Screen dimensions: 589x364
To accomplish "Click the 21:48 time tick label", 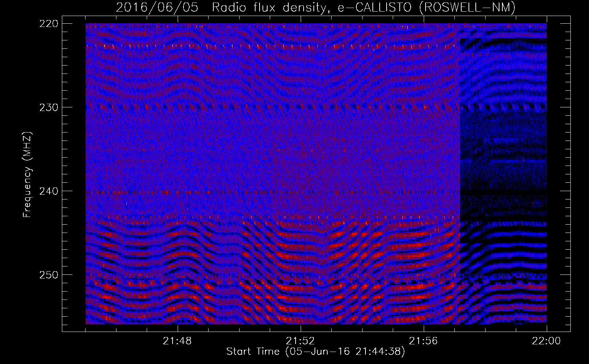I will click(178, 341).
